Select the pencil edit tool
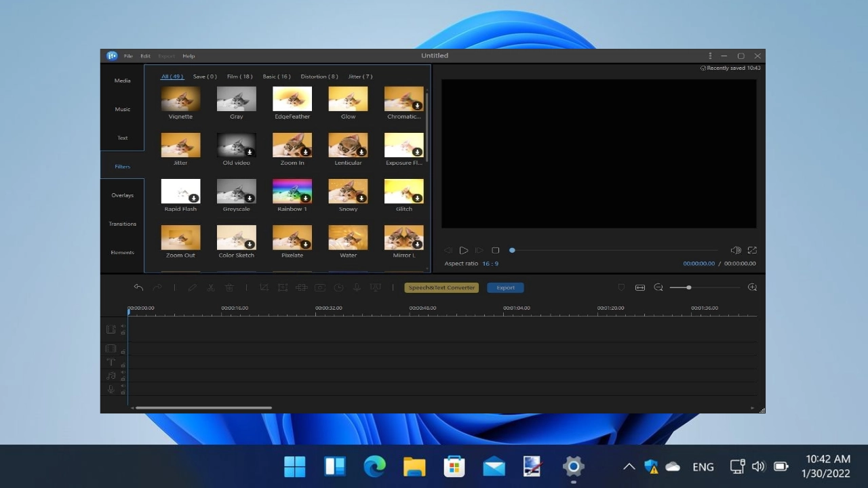The height and width of the screenshot is (488, 868). coord(193,287)
